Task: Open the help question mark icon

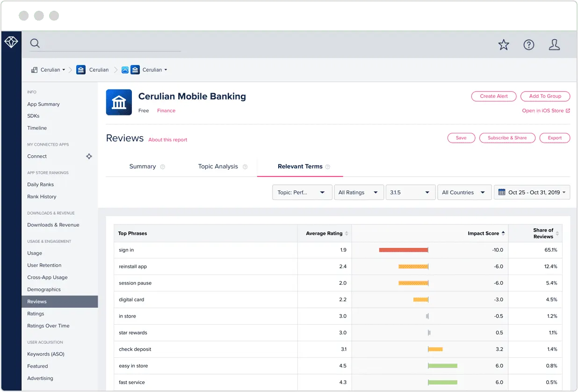Action: (529, 45)
